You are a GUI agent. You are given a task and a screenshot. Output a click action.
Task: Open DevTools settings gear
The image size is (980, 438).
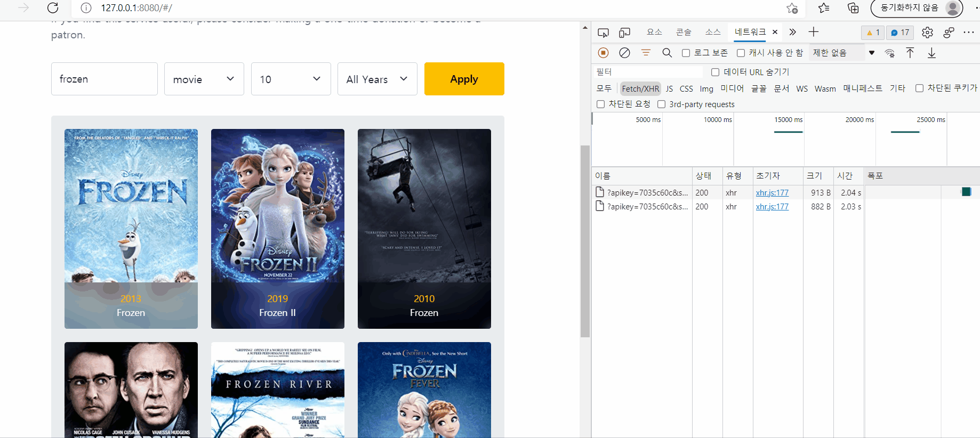[927, 33]
